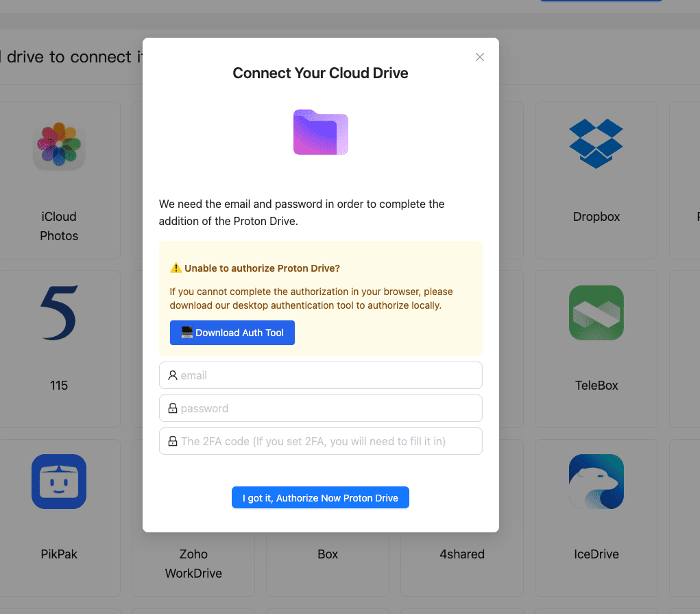Select the Box cloud drive
The image size is (700, 614).
click(x=327, y=554)
